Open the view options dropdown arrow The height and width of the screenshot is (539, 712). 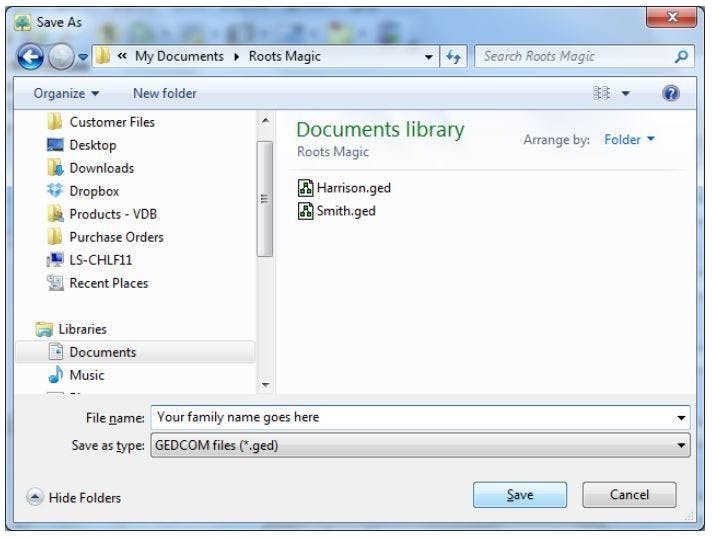626,94
